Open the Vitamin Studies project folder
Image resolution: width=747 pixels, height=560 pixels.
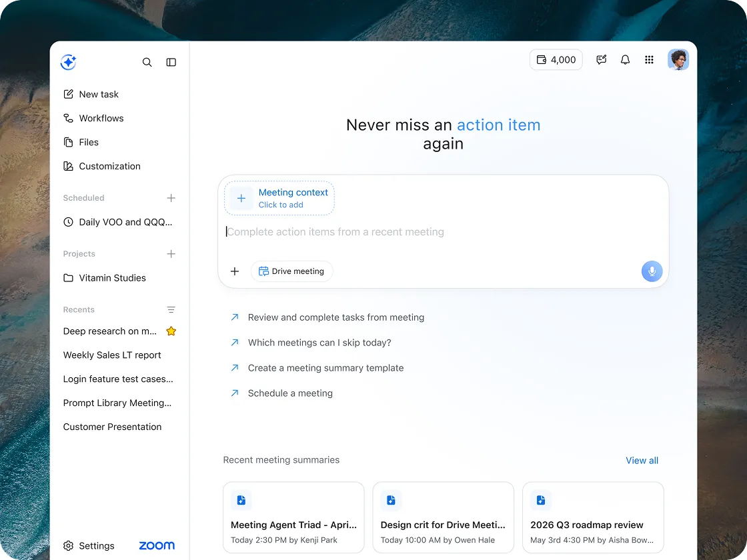[x=105, y=278]
